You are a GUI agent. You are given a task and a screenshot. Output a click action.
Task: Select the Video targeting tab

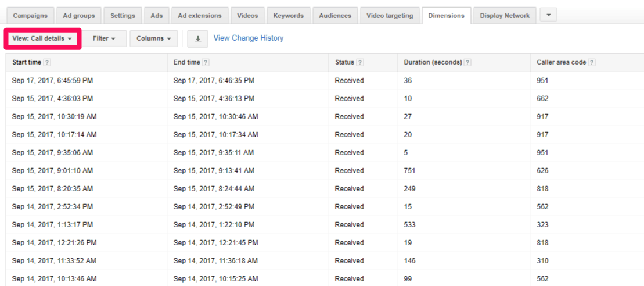point(390,16)
